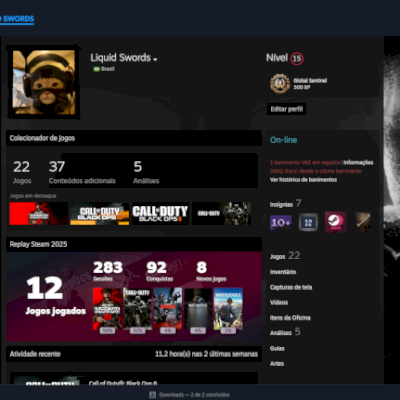Open the Vídeos link
The height and width of the screenshot is (400, 400).
tap(279, 302)
